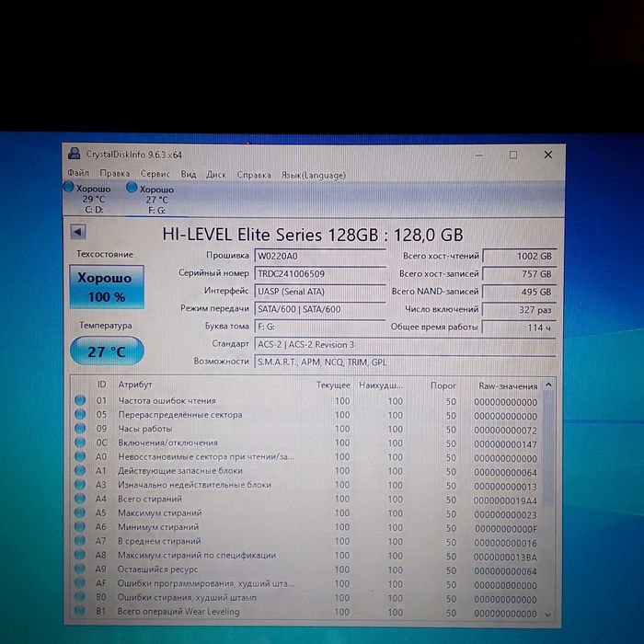
Task: Click the previous disk arrow button
Action: coord(77,232)
